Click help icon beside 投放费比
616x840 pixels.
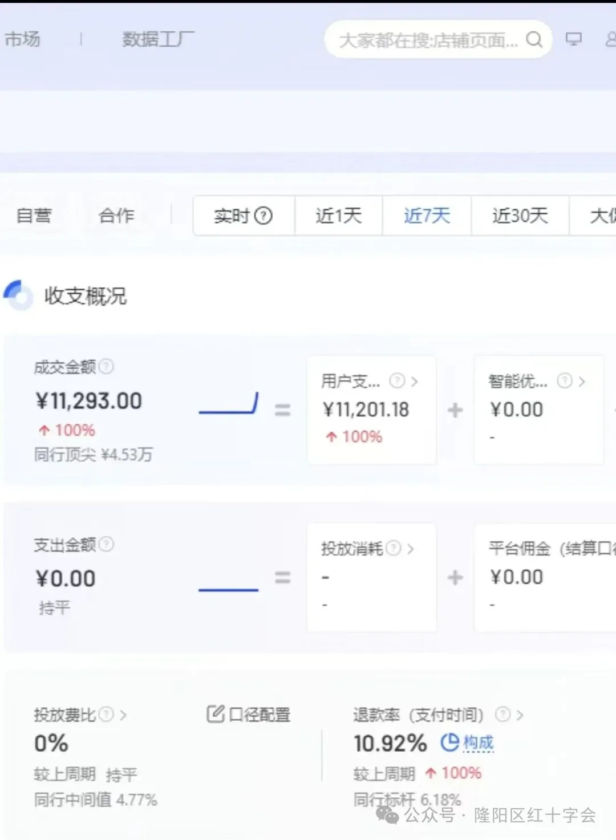pyautogui.click(x=106, y=714)
